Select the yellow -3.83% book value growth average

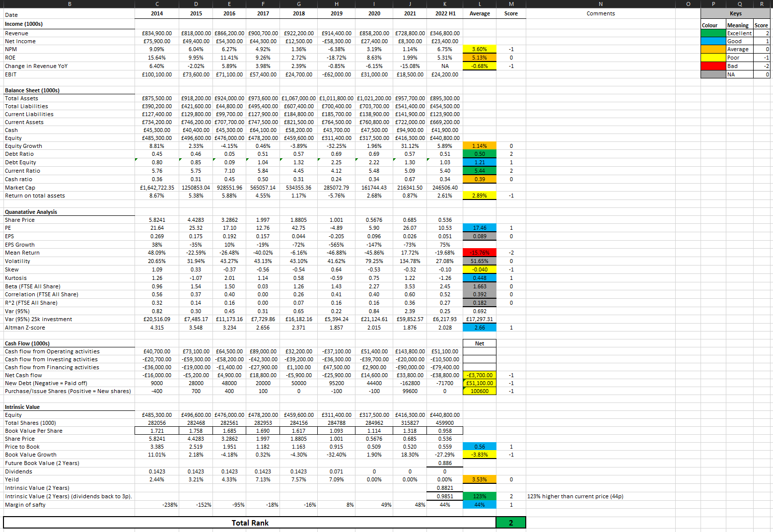pyautogui.click(x=480, y=455)
